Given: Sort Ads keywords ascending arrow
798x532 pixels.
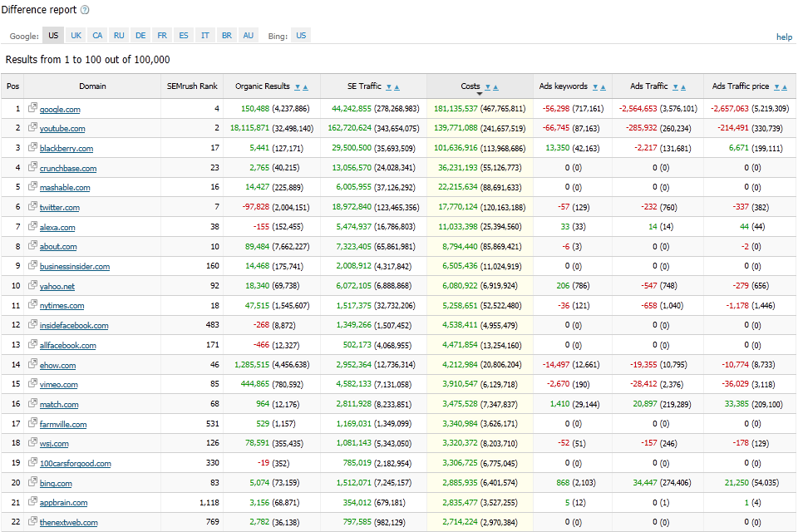Looking at the screenshot, I should (603, 87).
